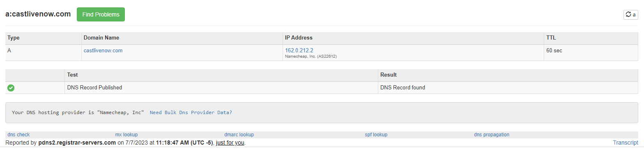Open the castlivenow.com domain link
This screenshot has height=152, width=644.
click(x=103, y=51)
